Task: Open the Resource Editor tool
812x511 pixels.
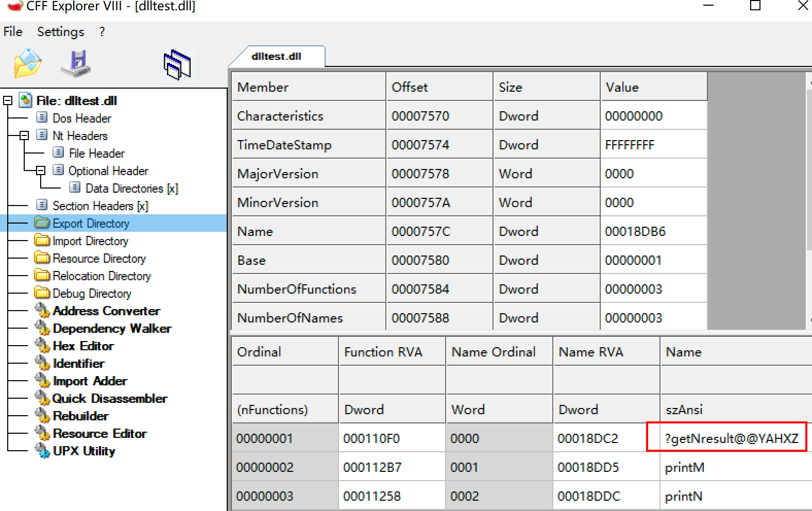Action: [x=99, y=434]
